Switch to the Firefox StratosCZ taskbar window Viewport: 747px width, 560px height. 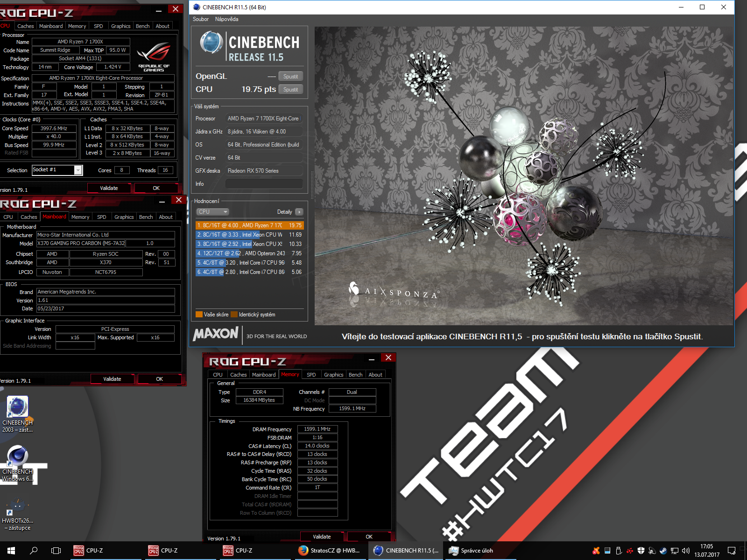(330, 551)
